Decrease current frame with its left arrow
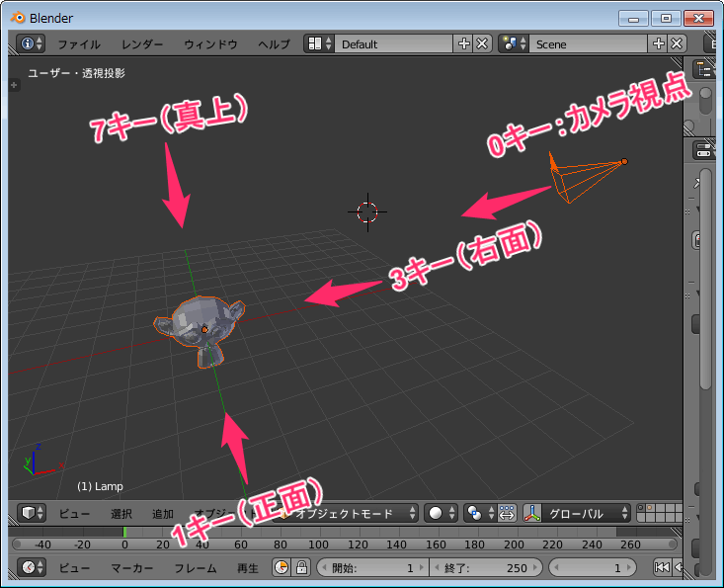Screen dimensions: 724x588 557,567
